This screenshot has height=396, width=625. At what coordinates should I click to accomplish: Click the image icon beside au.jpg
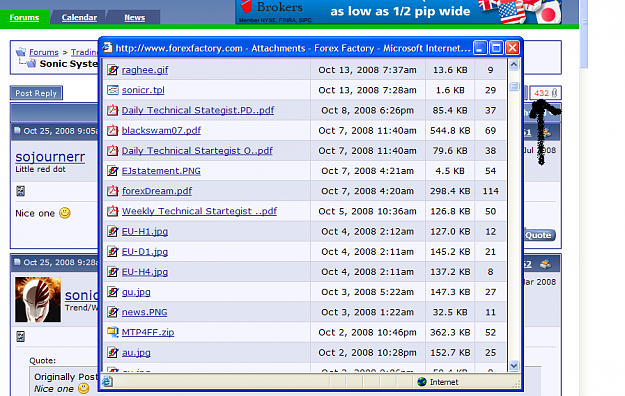click(112, 353)
